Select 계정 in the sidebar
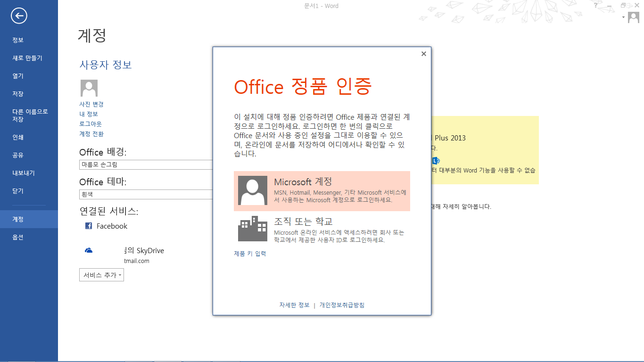Screen dimensions: 644x362 coord(29,219)
